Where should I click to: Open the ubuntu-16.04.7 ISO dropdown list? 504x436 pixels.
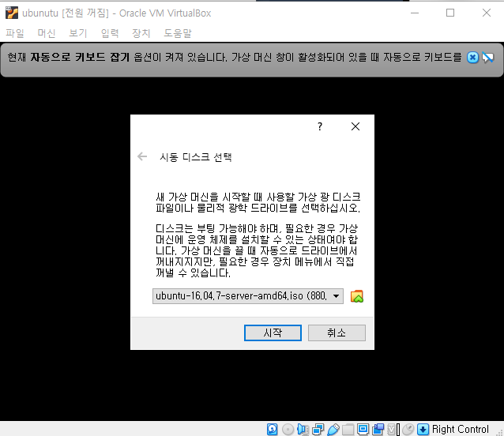248,296
